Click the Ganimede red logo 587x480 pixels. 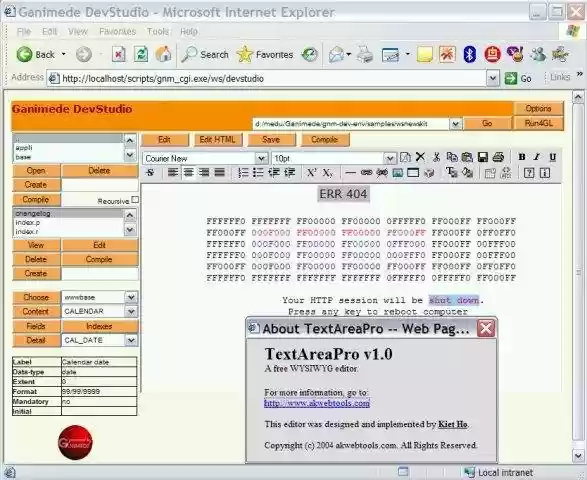click(75, 443)
